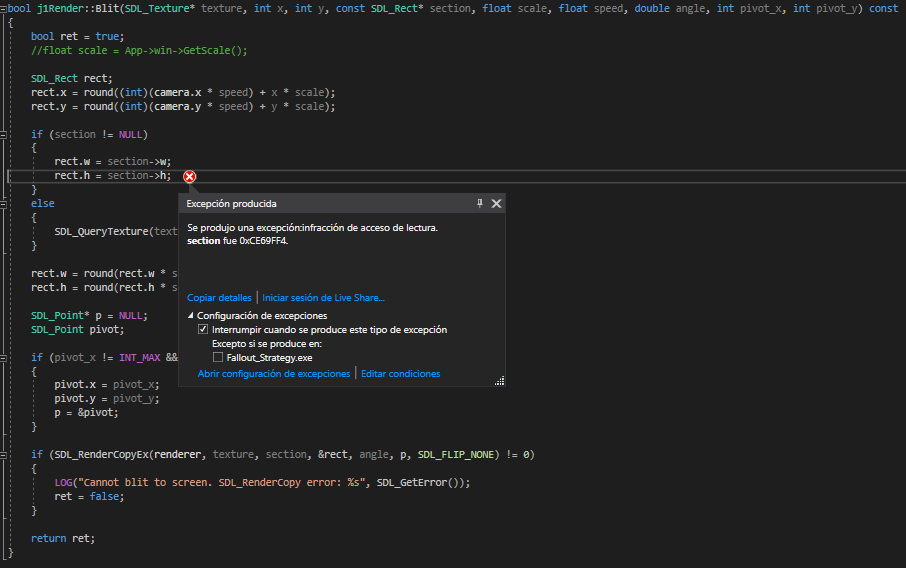The width and height of the screenshot is (906, 568).
Task: Click 'rect.h = section->h;' statement
Action: tap(113, 176)
